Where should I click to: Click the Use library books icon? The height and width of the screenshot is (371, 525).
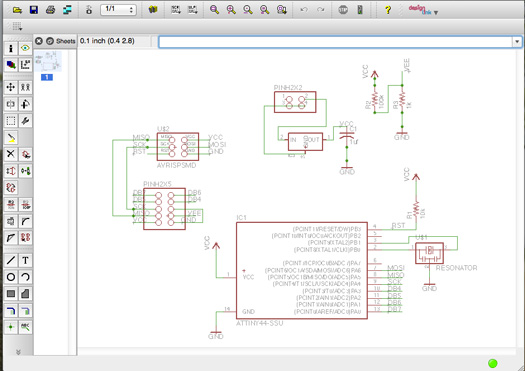click(153, 10)
